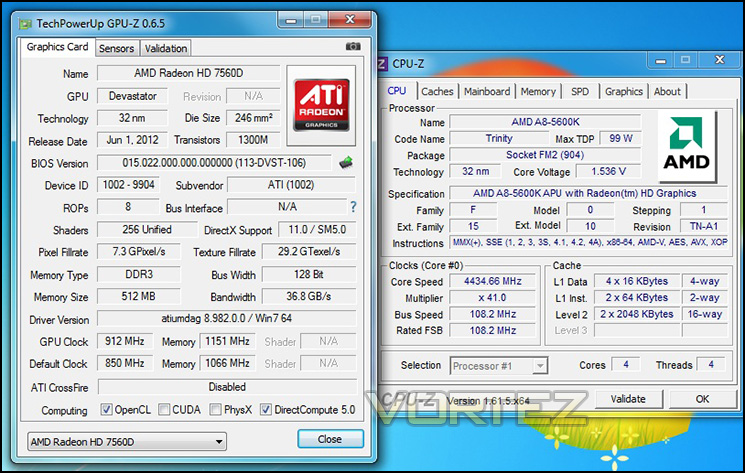Click the CPU-Z title bar Z icon
This screenshot has height=473, width=745.
pos(382,63)
